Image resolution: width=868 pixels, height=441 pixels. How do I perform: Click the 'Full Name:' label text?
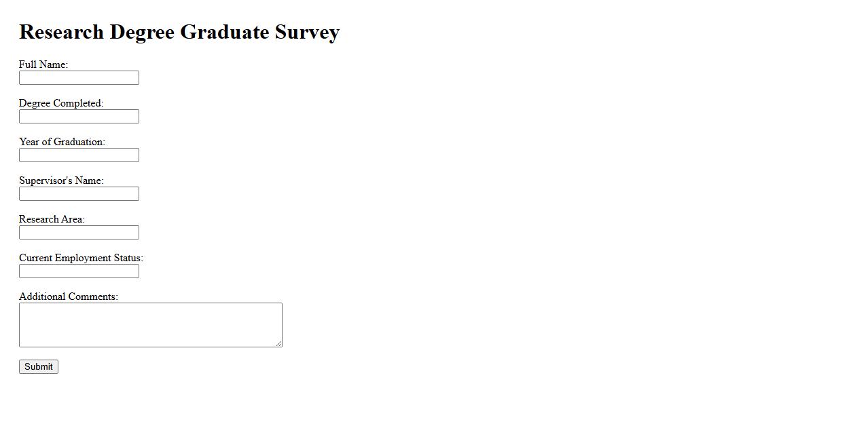(43, 64)
